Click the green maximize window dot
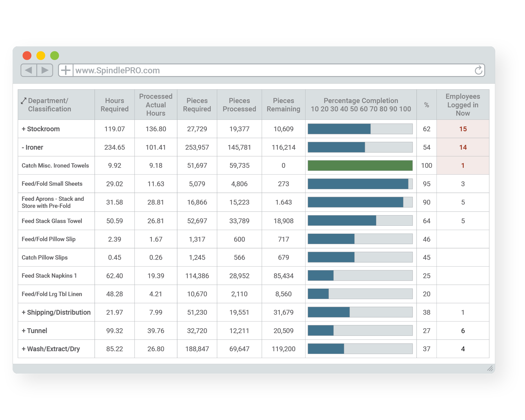Viewport: 525px width, 420px height. click(x=55, y=56)
